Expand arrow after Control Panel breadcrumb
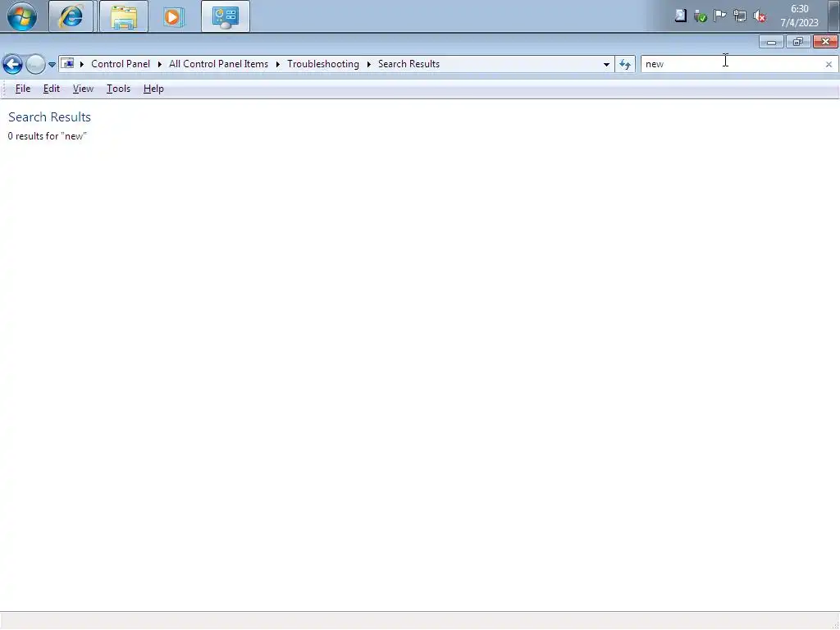 click(x=160, y=64)
